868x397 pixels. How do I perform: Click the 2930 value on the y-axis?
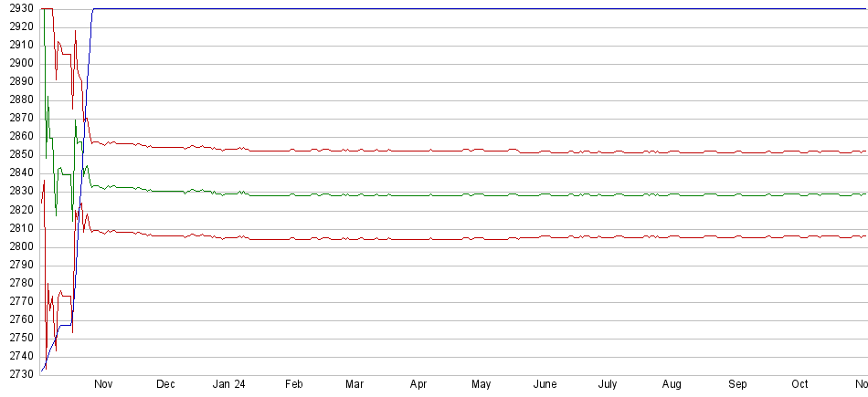[19, 8]
